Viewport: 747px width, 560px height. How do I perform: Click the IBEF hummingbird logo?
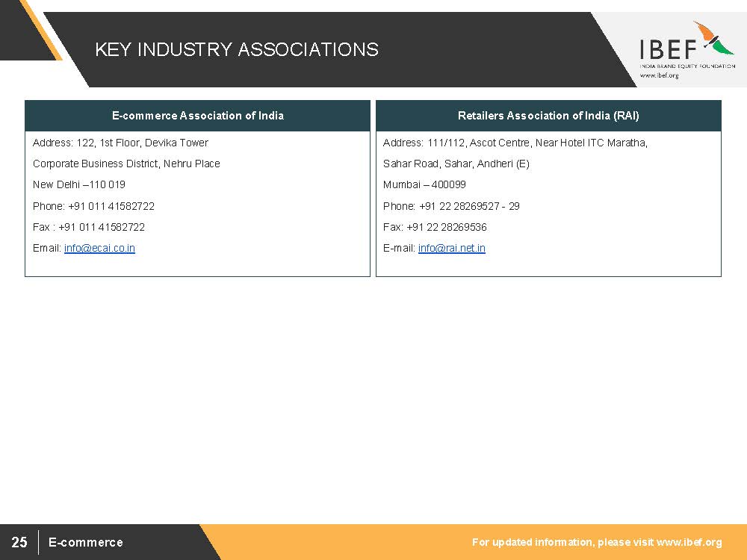tap(713, 37)
